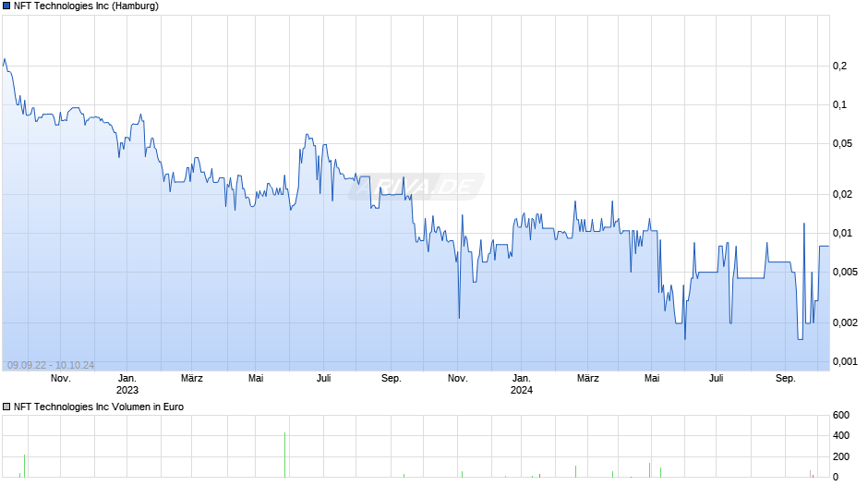Click the 0,05 price axis label
The image size is (868, 486).
pyautogui.click(x=842, y=143)
